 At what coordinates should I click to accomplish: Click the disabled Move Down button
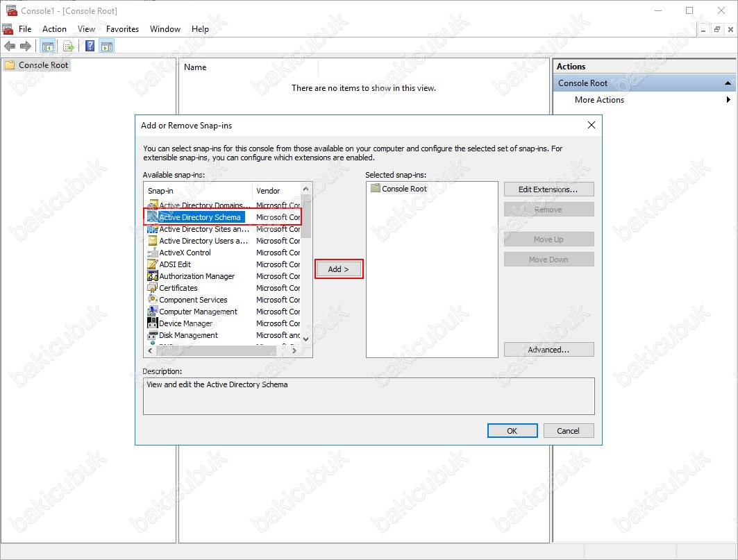tap(548, 260)
